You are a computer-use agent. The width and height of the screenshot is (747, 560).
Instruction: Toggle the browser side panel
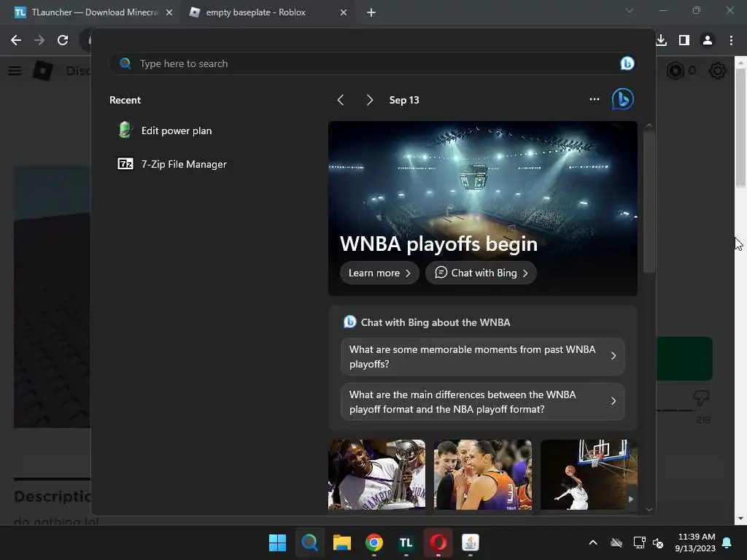tap(684, 40)
